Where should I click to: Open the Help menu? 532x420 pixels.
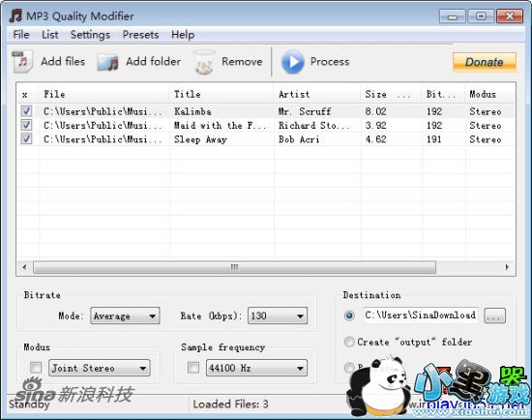(183, 34)
